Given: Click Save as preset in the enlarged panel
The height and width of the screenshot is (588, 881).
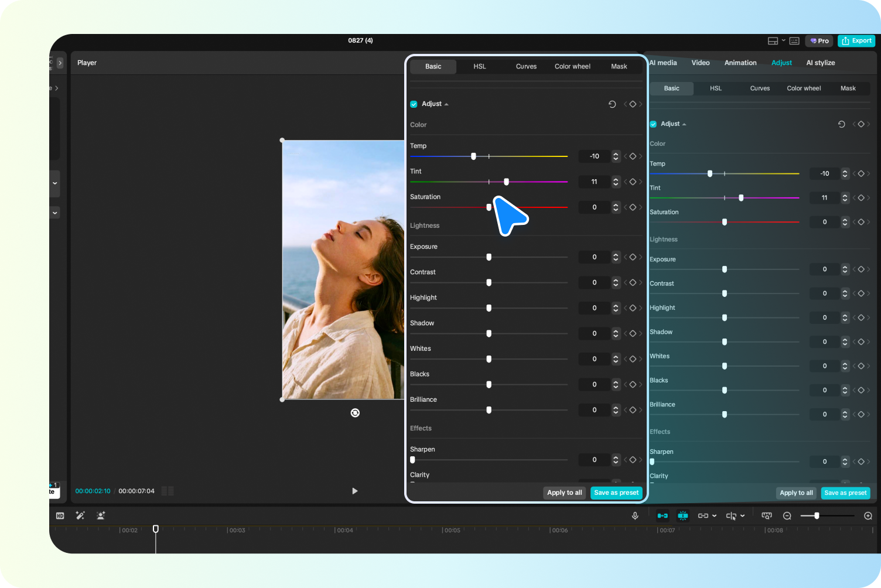Looking at the screenshot, I should pos(616,493).
